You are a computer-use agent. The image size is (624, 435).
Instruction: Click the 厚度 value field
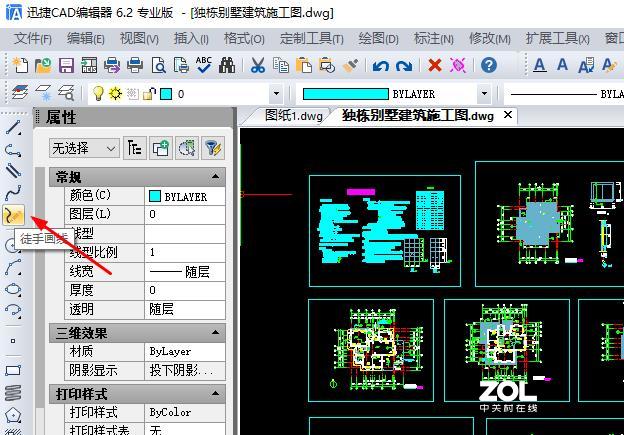[185, 290]
